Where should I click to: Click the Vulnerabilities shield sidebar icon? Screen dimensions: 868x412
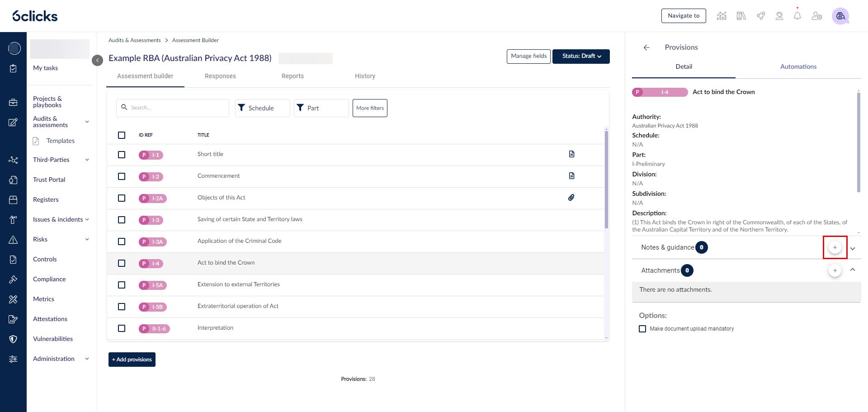(13, 339)
